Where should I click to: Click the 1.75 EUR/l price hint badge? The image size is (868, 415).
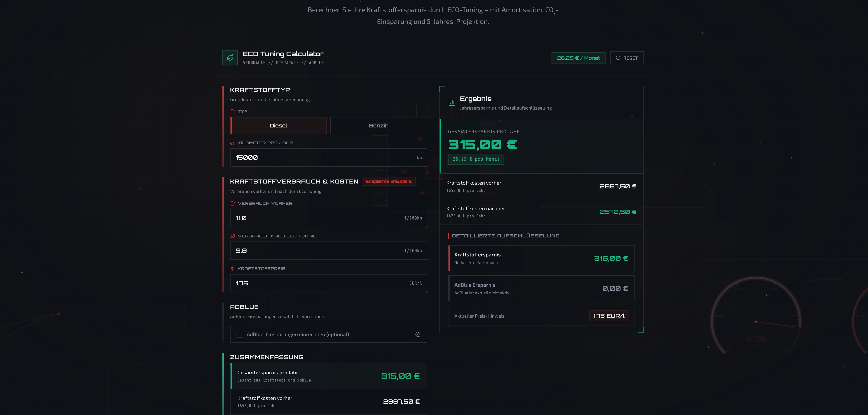[x=608, y=316]
